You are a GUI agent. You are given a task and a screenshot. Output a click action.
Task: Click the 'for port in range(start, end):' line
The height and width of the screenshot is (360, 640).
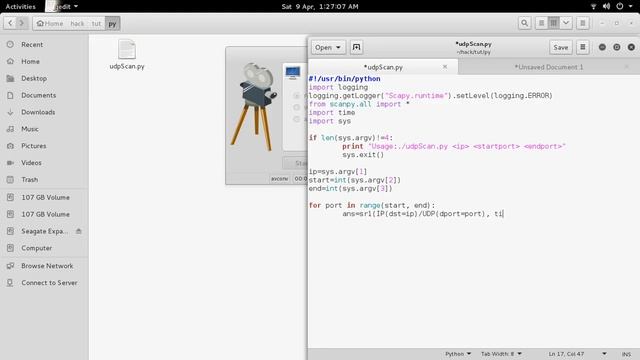(x=372, y=205)
